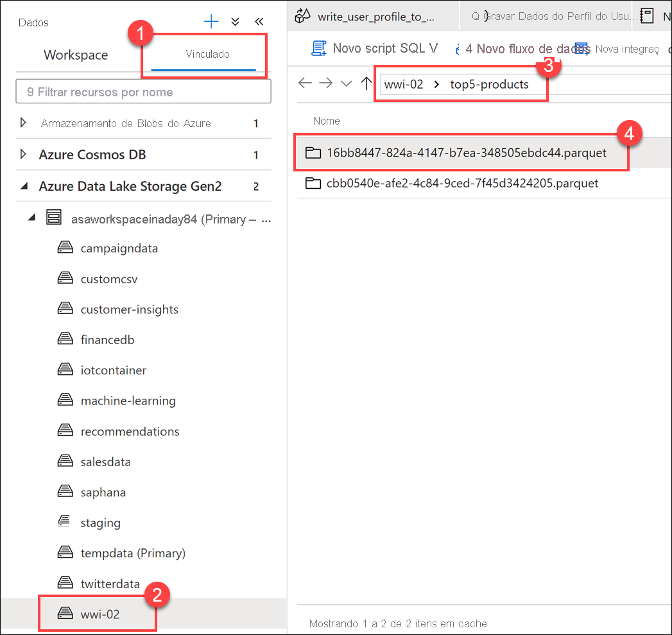Image resolution: width=672 pixels, height=635 pixels.
Task: Open the customer-insights container
Action: point(130,309)
